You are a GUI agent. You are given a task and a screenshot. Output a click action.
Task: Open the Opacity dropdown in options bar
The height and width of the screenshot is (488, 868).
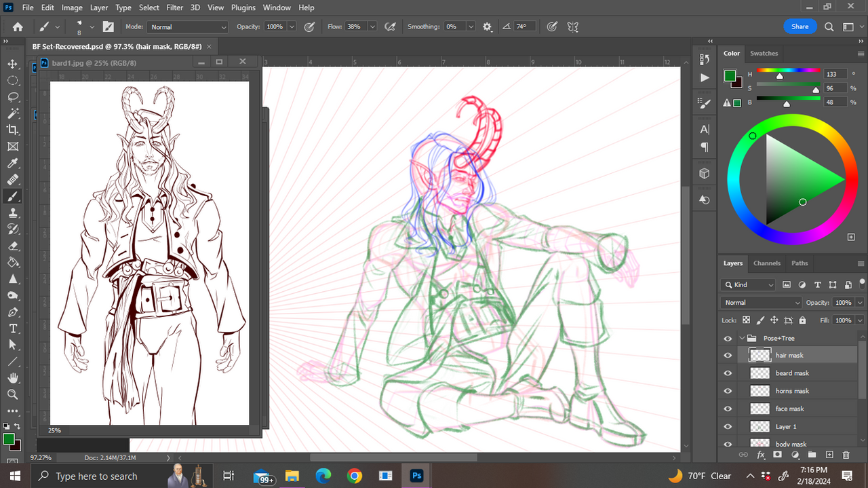tap(292, 27)
